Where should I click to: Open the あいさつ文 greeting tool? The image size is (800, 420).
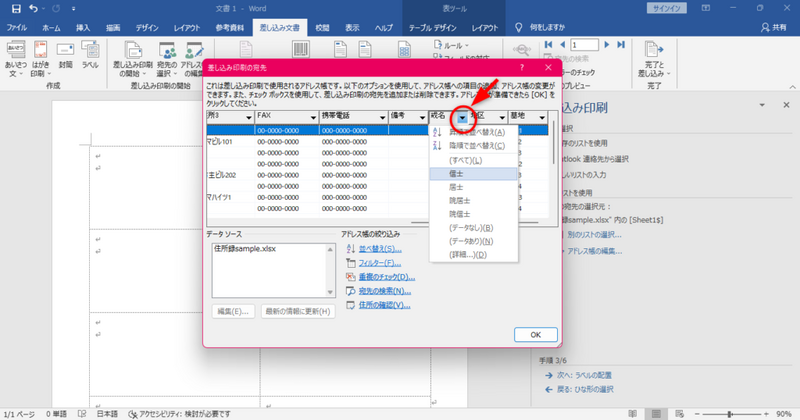coord(15,59)
